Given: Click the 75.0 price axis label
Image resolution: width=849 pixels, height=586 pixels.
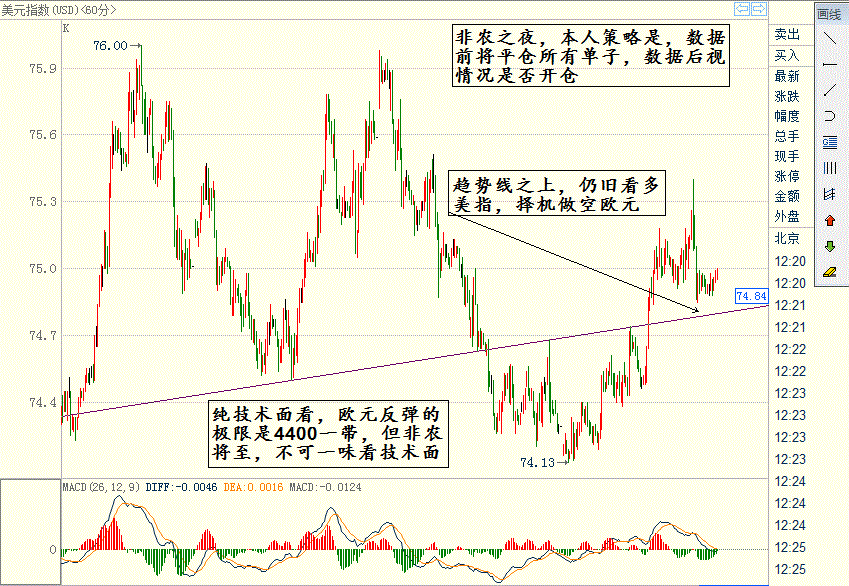Looking at the screenshot, I should [x=43, y=269].
